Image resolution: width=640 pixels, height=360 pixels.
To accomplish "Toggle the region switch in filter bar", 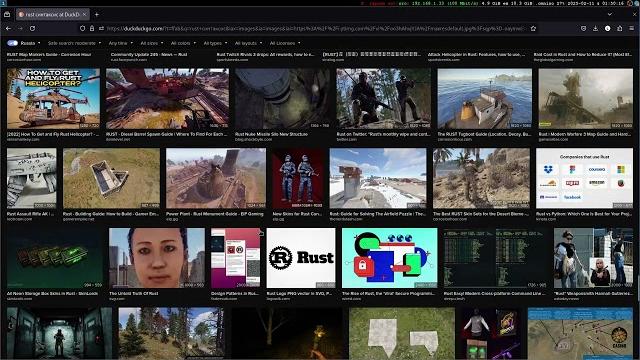I will [x=12, y=43].
